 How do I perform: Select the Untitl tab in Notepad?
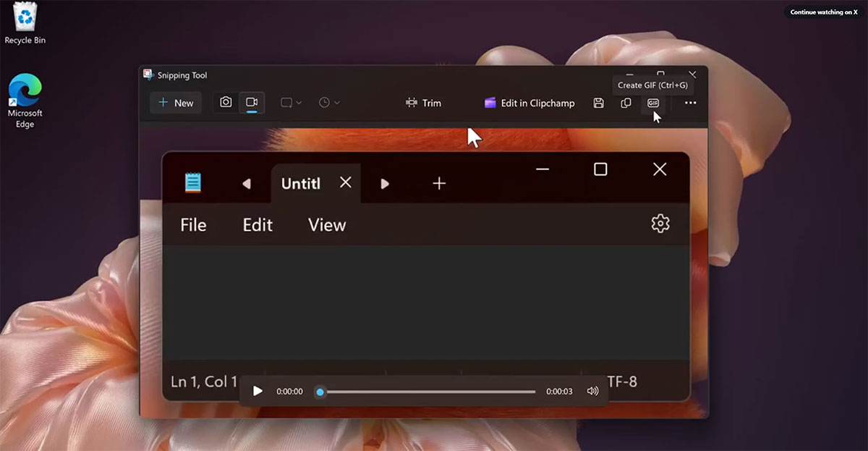pyautogui.click(x=300, y=183)
